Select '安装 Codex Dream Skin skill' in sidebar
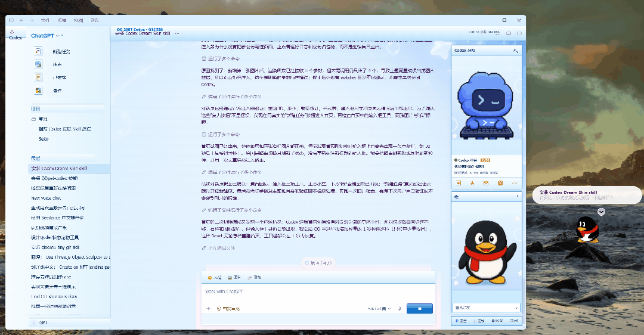Screen dimensions: 644x335 (x=69, y=168)
